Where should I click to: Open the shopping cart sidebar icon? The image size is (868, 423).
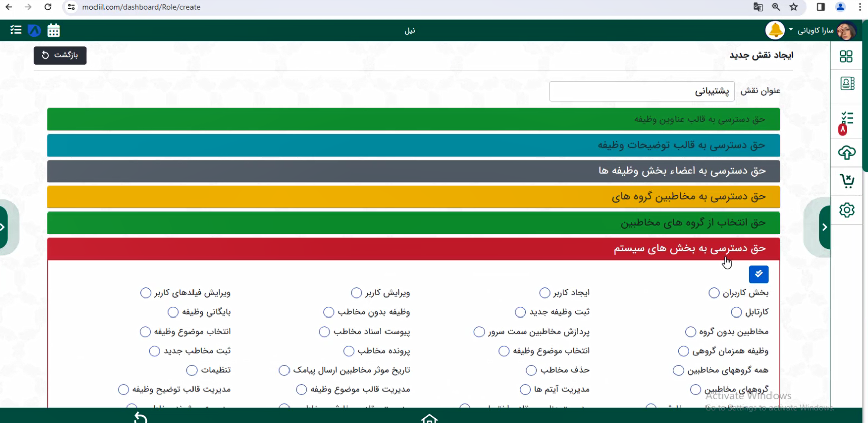(847, 181)
